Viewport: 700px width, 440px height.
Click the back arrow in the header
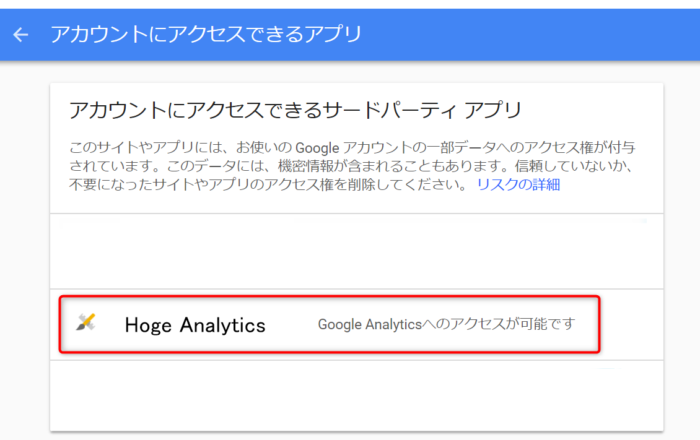21,35
